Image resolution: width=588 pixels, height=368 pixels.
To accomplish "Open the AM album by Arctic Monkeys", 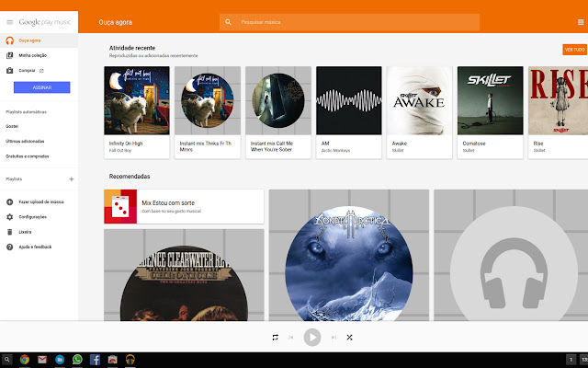I will point(349,112).
